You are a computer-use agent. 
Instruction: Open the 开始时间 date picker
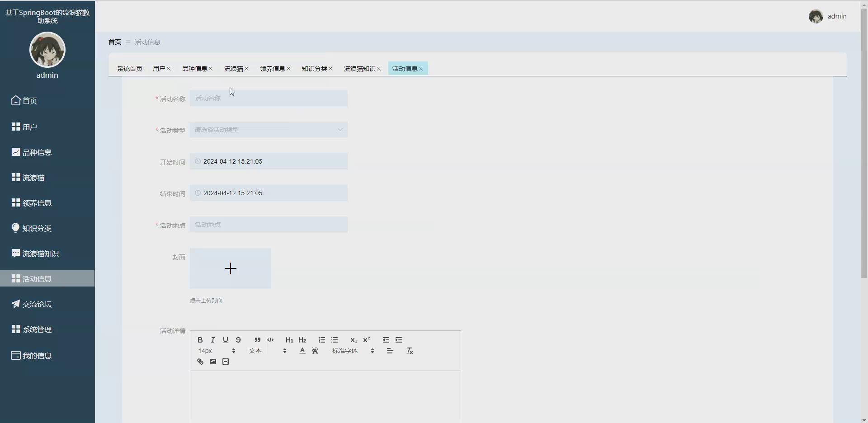269,161
